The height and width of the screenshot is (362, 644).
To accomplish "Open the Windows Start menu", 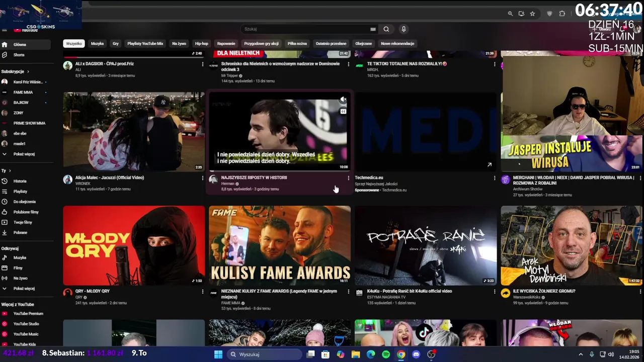I will point(218,354).
